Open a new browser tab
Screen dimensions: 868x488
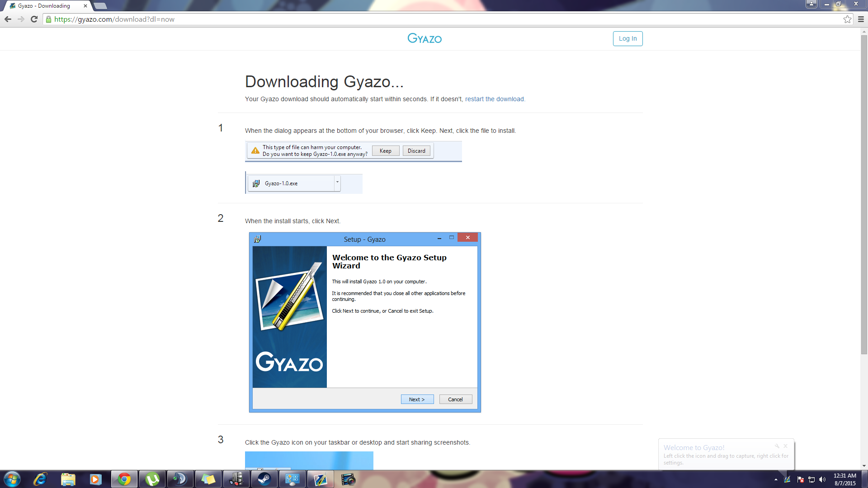pyautogui.click(x=100, y=6)
